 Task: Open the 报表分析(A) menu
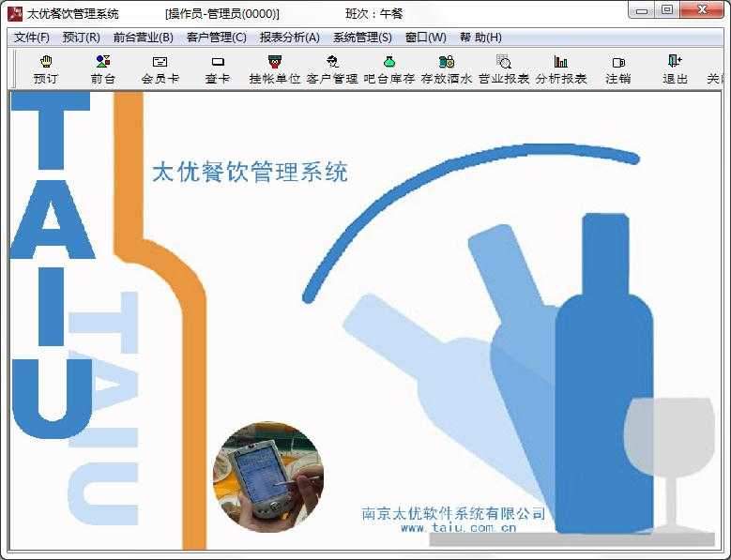290,38
